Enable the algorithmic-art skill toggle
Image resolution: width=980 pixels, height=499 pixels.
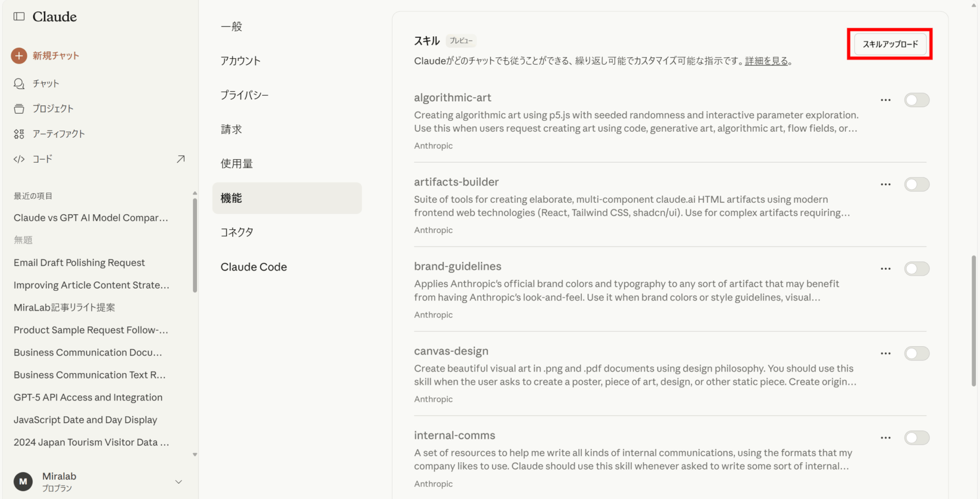click(x=916, y=100)
